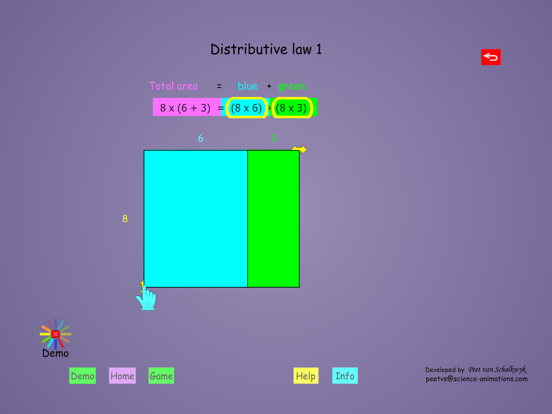Click the 'Total area' label
Screen dimensions: 552x414
174,86
